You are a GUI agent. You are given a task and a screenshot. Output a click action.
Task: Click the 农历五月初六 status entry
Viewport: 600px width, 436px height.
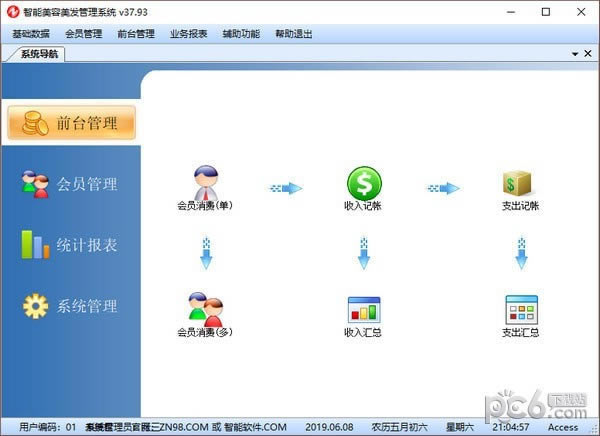coord(399,427)
